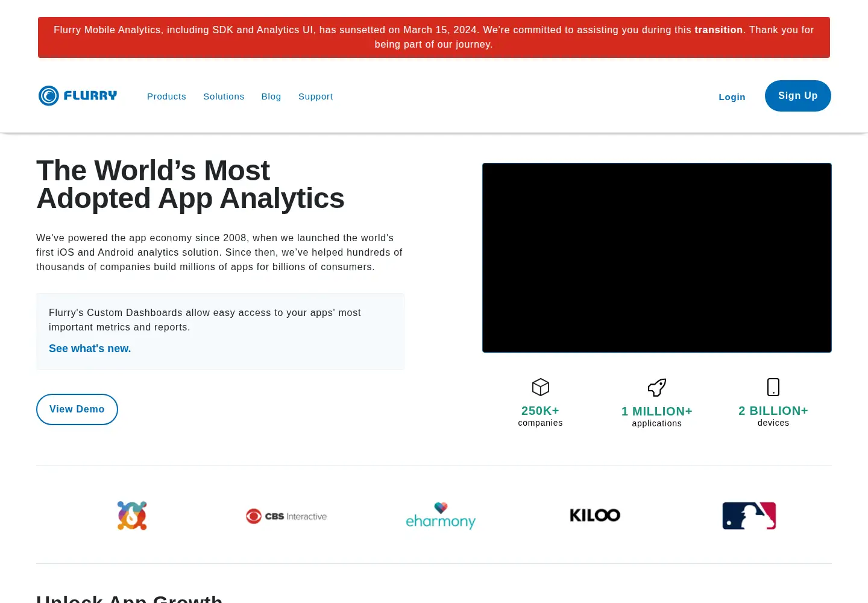Click the eharmony logo
Screen dimensions: 868x603
441,516
